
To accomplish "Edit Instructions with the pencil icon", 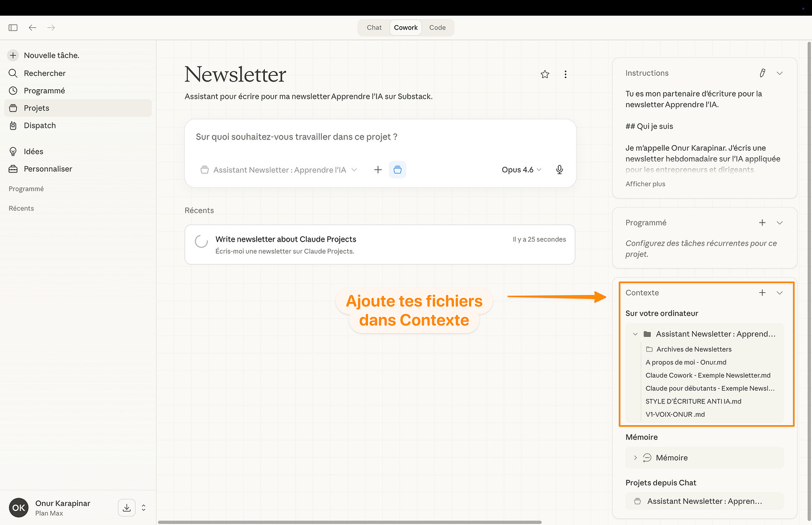I will 762,73.
